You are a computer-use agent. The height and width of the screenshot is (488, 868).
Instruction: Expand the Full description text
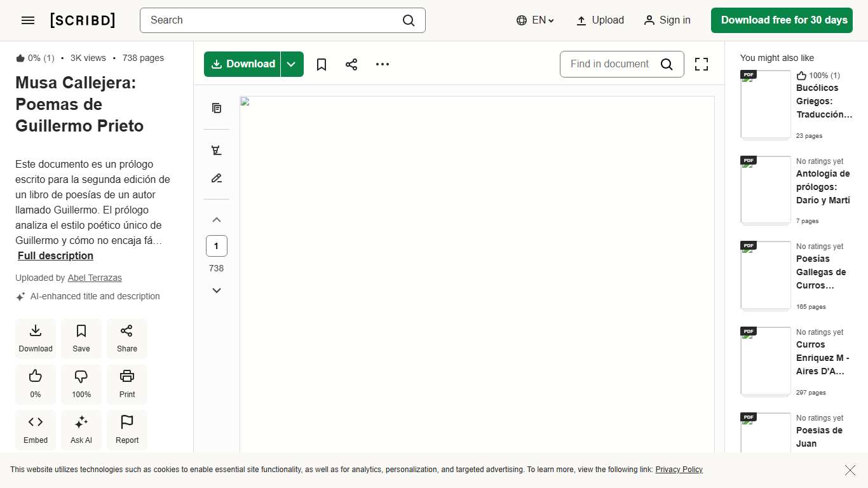coord(55,255)
